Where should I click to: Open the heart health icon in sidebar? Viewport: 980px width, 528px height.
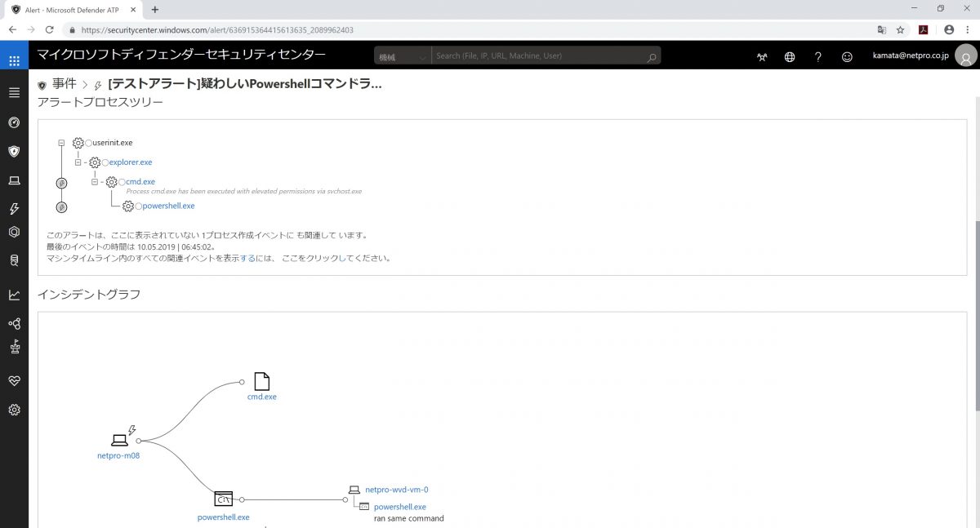click(14, 381)
